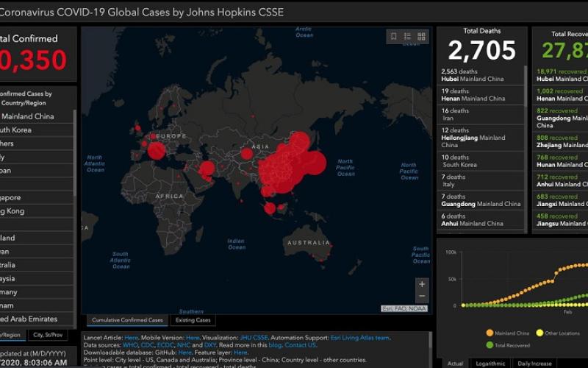Zoom in on the map with plus
The height and width of the screenshot is (368, 588).
click(x=421, y=284)
